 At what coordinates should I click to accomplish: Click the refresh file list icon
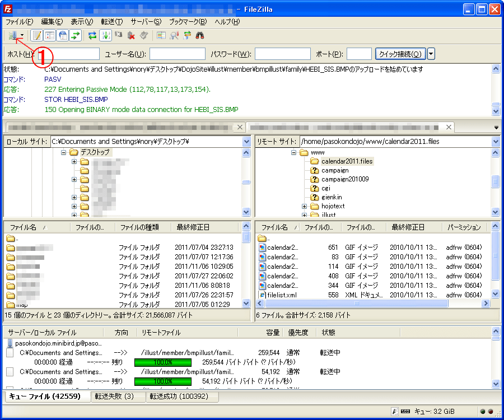pos(92,35)
